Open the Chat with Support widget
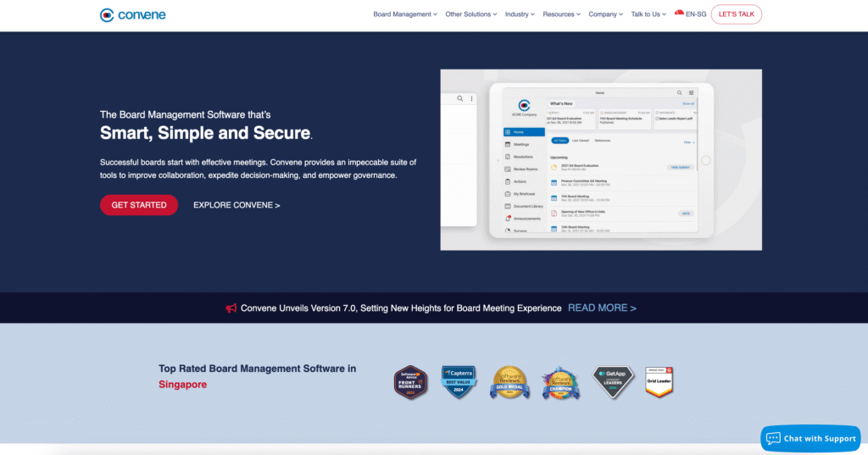This screenshot has width=868, height=455. click(x=810, y=438)
